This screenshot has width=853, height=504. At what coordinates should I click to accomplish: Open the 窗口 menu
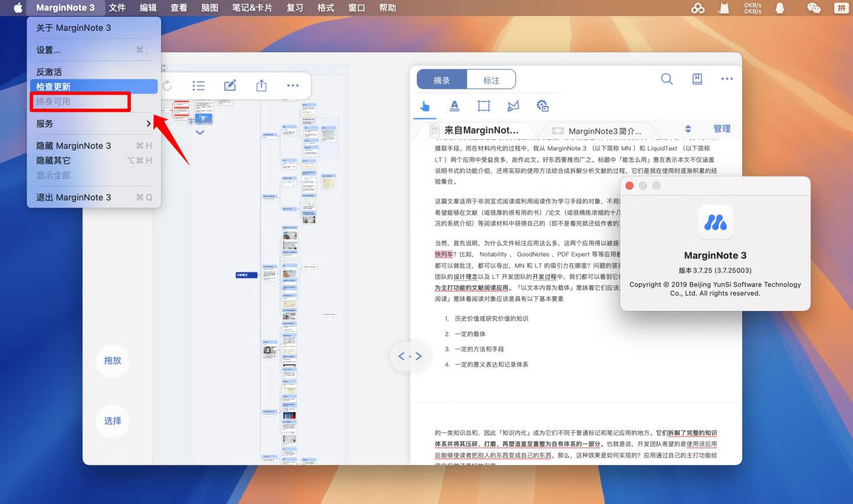point(357,8)
